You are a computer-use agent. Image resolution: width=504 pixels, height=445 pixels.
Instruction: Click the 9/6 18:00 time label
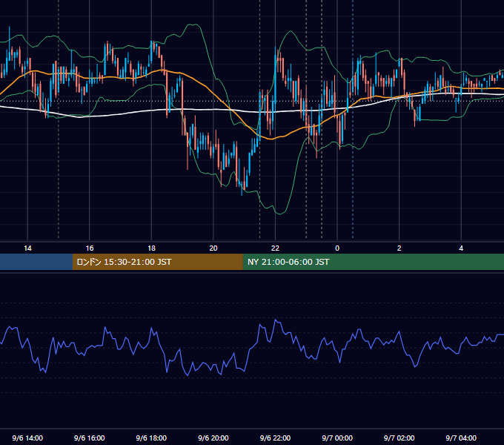click(x=151, y=438)
